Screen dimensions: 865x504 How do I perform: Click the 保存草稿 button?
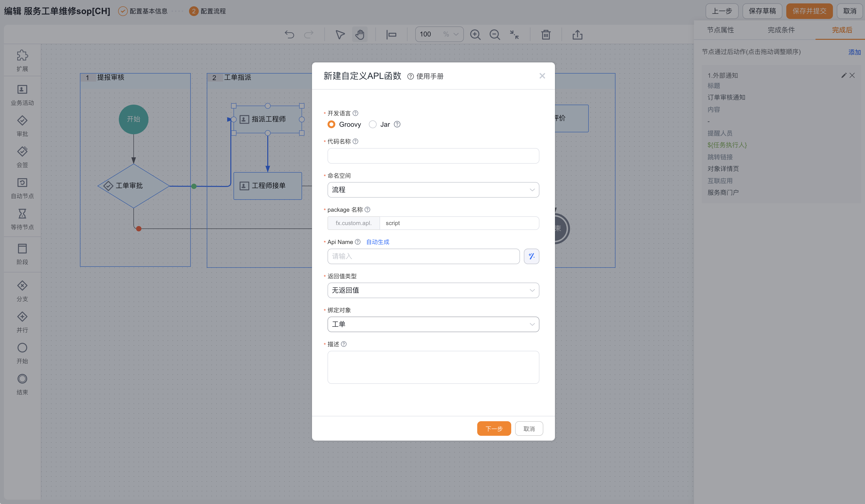click(x=762, y=11)
